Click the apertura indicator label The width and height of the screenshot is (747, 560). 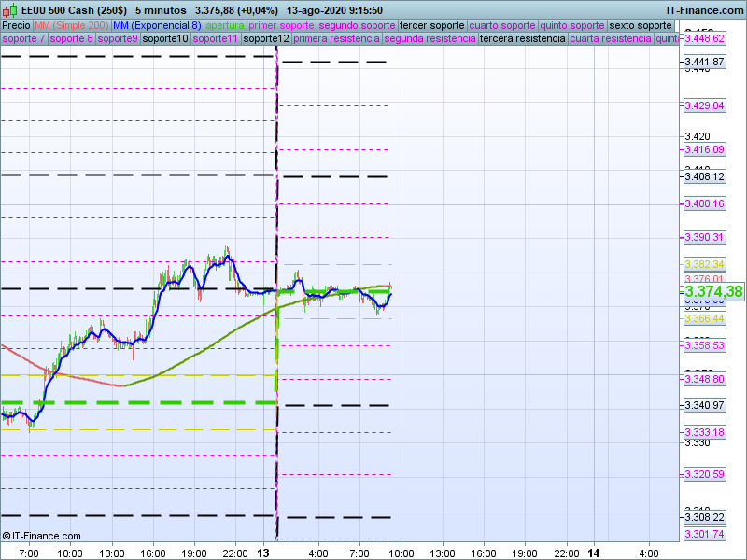coord(225,25)
